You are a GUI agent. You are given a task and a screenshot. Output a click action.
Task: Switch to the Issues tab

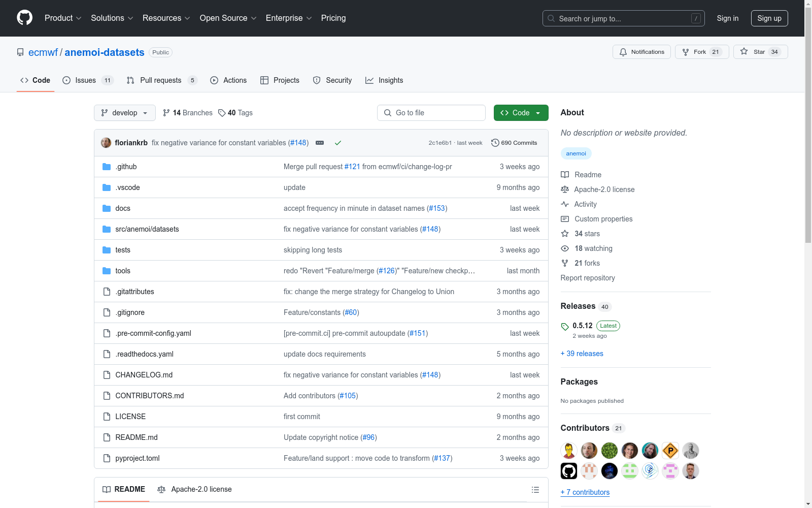pos(88,80)
